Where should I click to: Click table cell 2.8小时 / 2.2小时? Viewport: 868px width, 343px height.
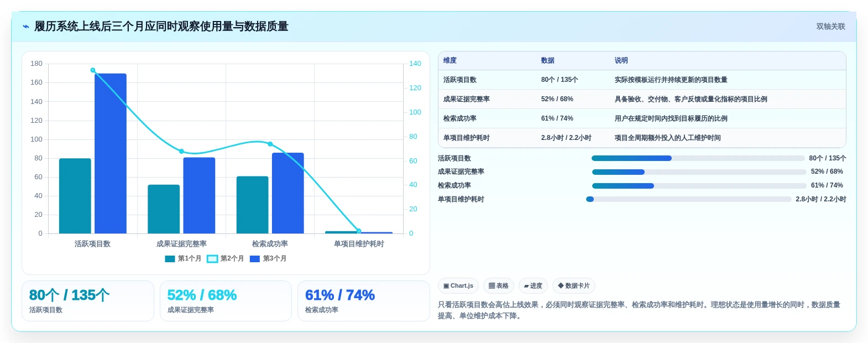tap(566, 138)
